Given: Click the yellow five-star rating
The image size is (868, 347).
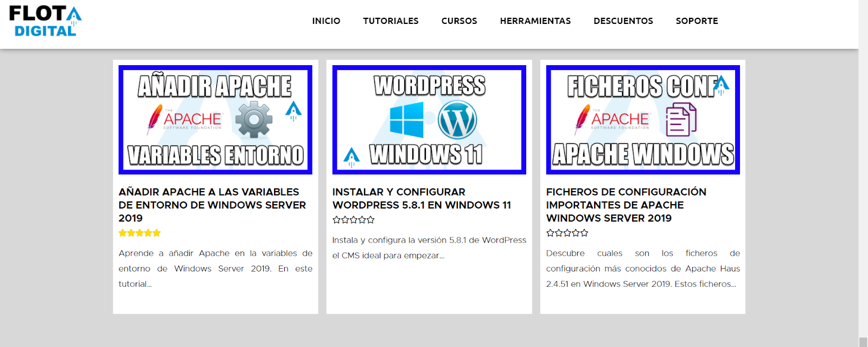Looking at the screenshot, I should coord(139,233).
